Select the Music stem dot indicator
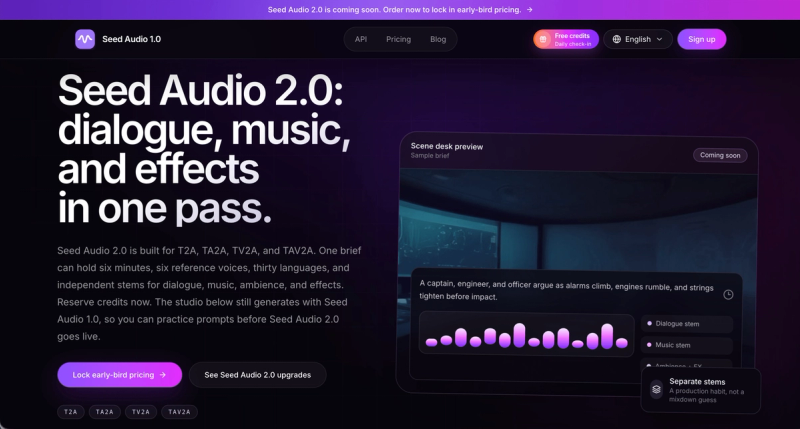Screen dimensions: 800x429 tap(649, 345)
